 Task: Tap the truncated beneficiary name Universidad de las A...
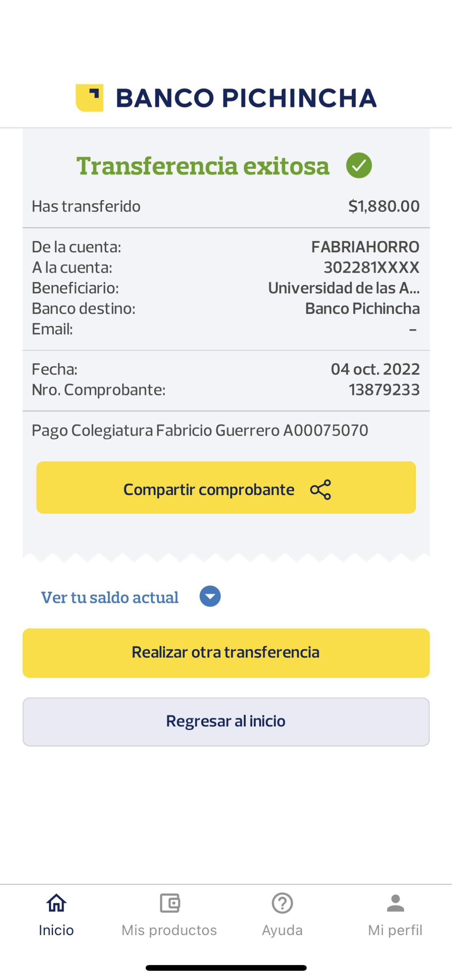coord(344,288)
